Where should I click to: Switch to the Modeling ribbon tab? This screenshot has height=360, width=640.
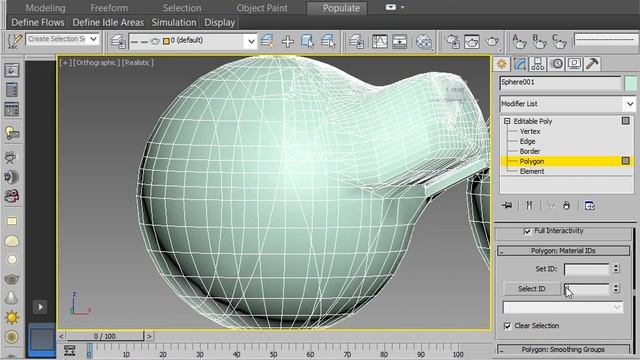point(45,8)
